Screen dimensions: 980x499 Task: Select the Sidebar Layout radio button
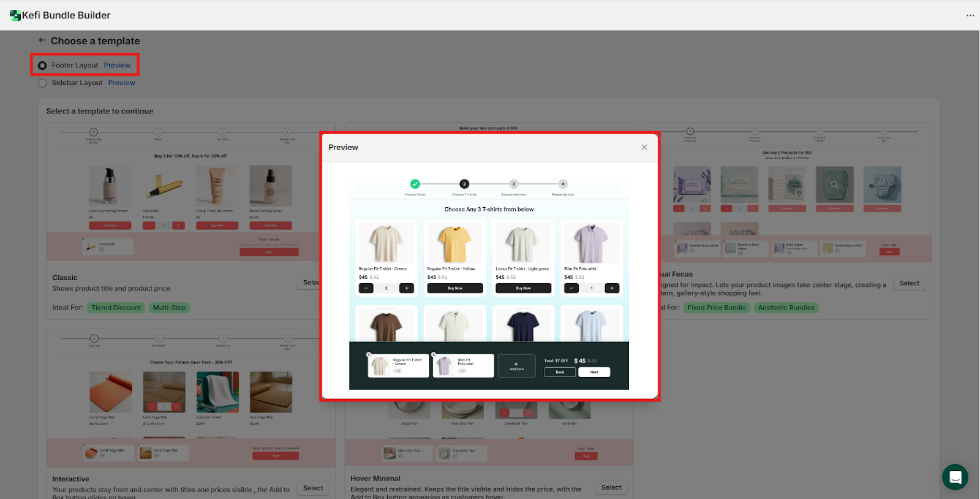42,83
